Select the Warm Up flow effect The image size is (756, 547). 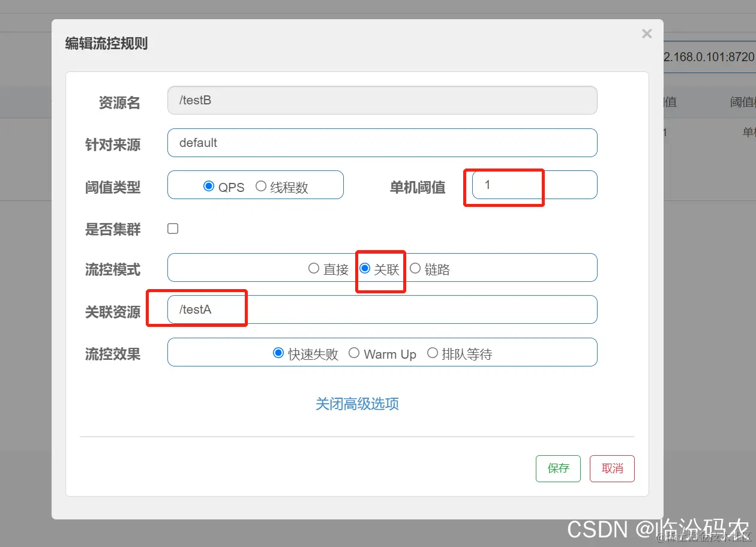coord(354,353)
